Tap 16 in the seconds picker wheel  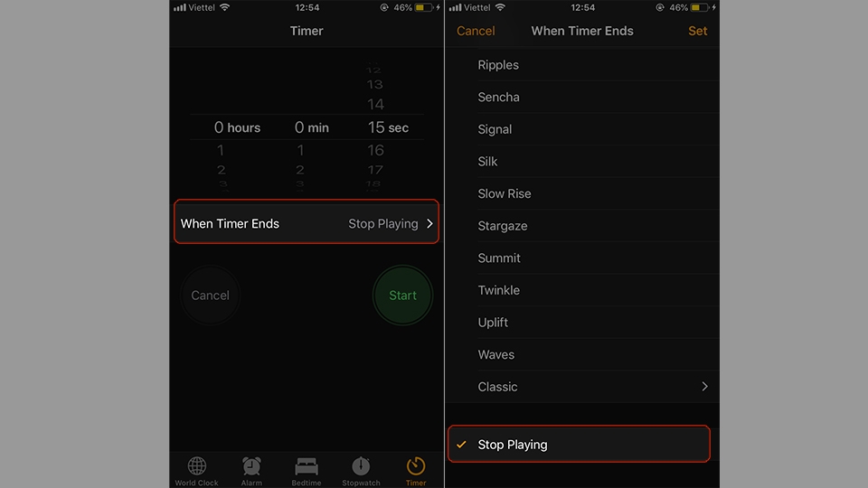pos(375,150)
